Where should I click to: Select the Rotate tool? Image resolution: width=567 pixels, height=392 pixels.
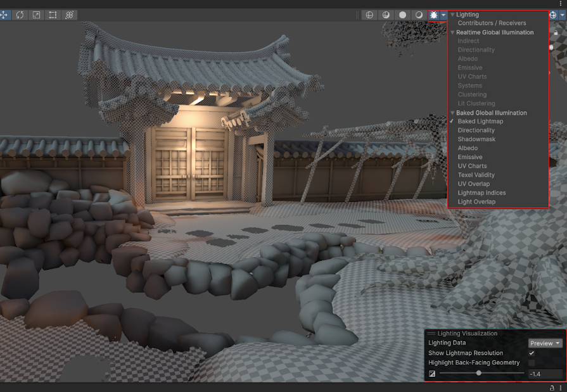20,15
